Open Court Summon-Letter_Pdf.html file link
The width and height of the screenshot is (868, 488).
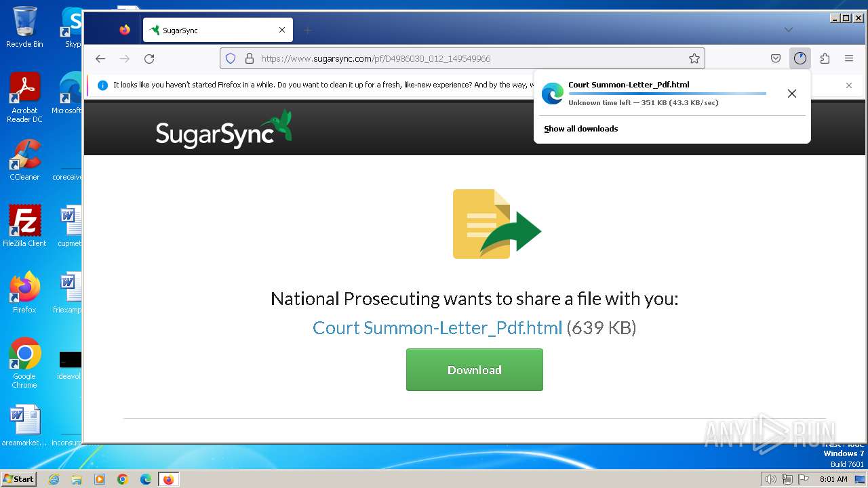click(437, 328)
